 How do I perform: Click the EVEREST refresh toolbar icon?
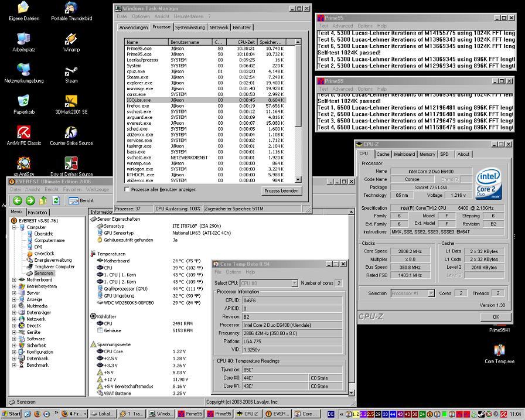(x=56, y=200)
